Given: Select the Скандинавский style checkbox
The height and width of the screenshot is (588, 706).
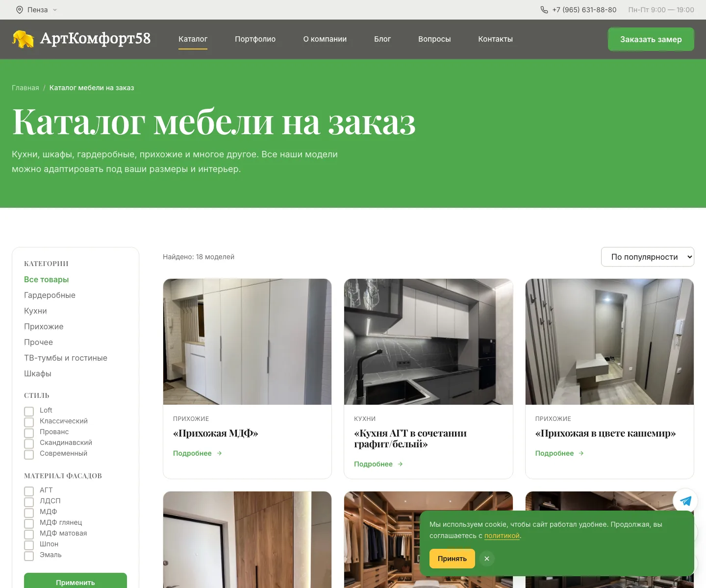Looking at the screenshot, I should click(29, 443).
